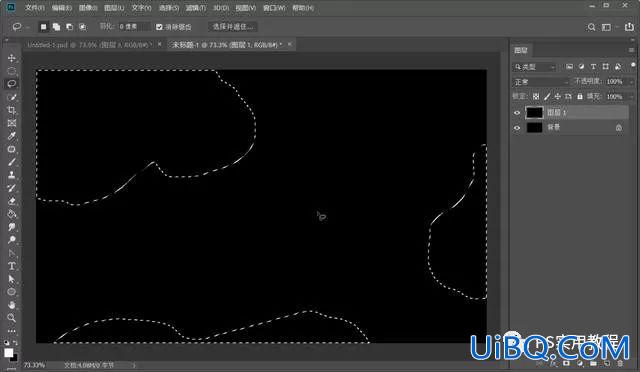Image resolution: width=640 pixels, height=372 pixels.
Task: Select the Dodge tool
Action: coord(11,240)
